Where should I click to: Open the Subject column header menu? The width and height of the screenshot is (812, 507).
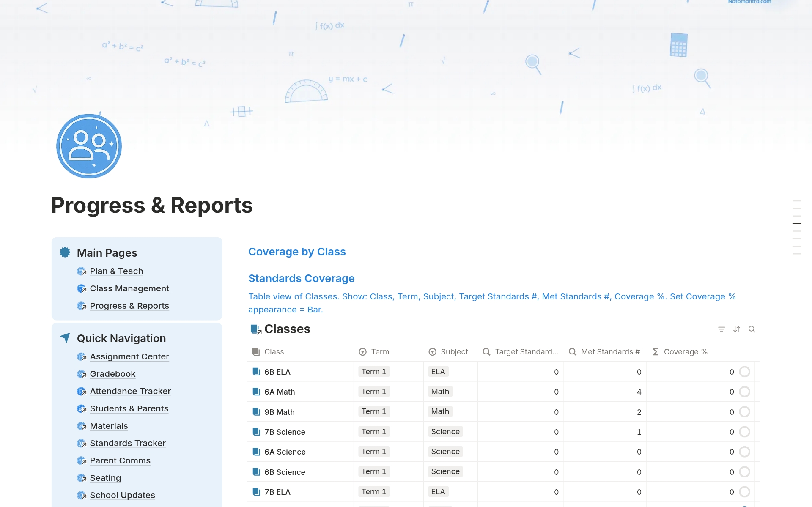click(x=454, y=352)
